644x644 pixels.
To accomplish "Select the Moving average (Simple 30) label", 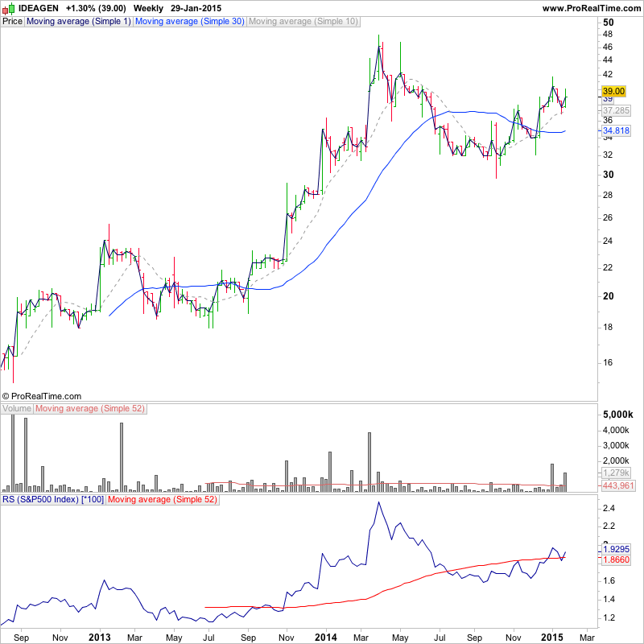I will [x=190, y=22].
